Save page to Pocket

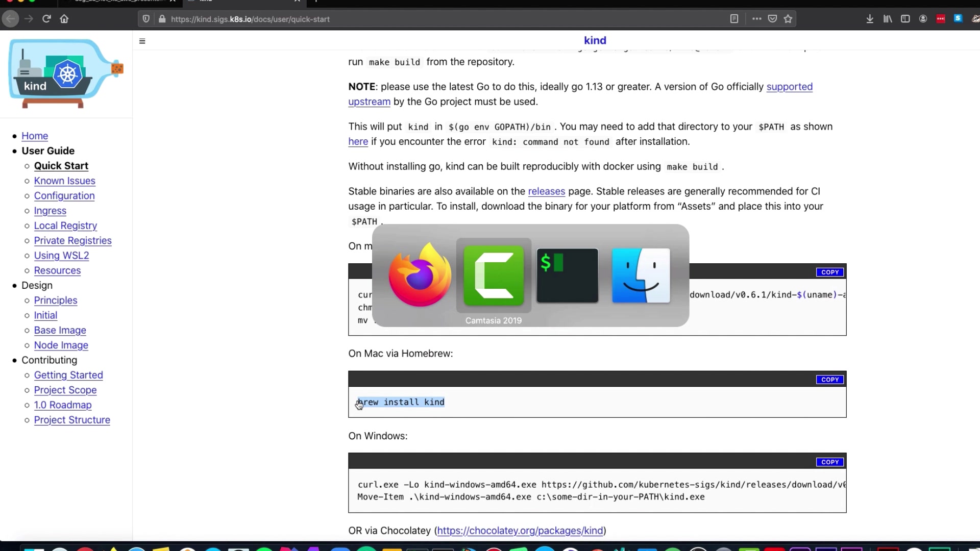772,19
